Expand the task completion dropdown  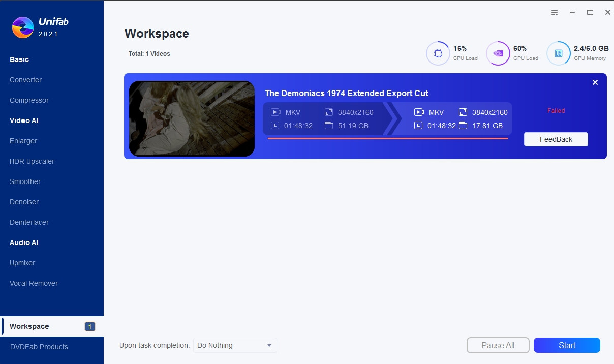[235, 345]
